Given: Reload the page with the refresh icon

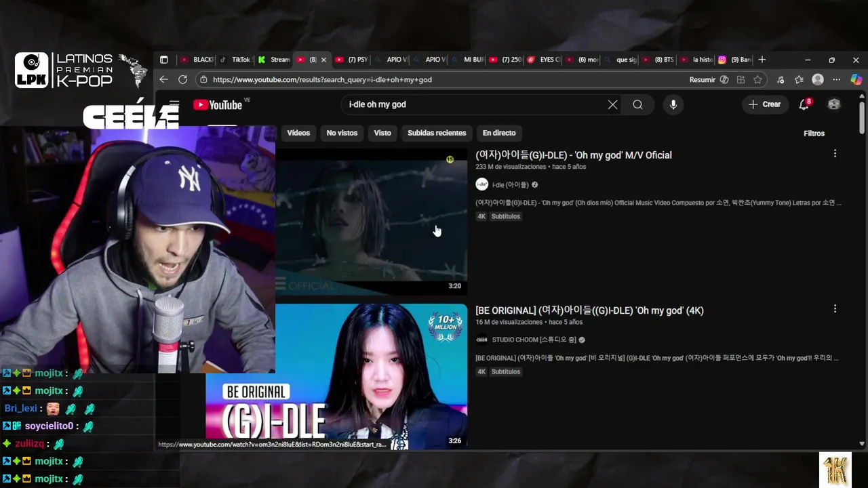Looking at the screenshot, I should tap(182, 79).
